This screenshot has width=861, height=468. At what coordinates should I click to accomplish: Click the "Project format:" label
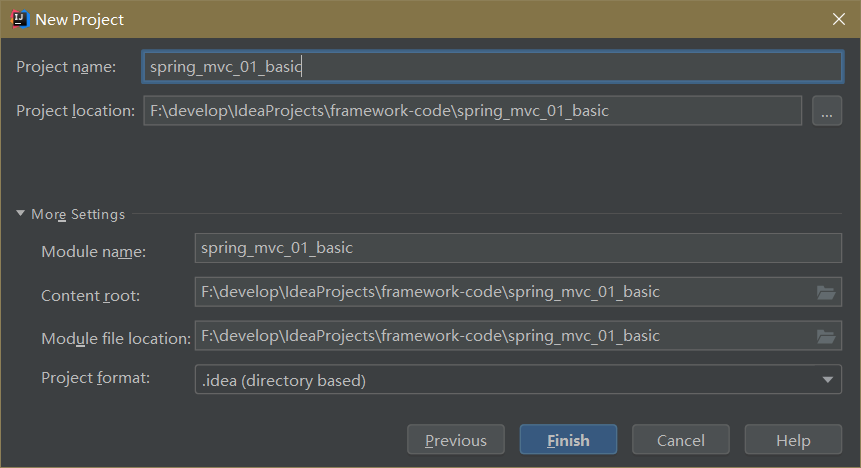[95, 378]
